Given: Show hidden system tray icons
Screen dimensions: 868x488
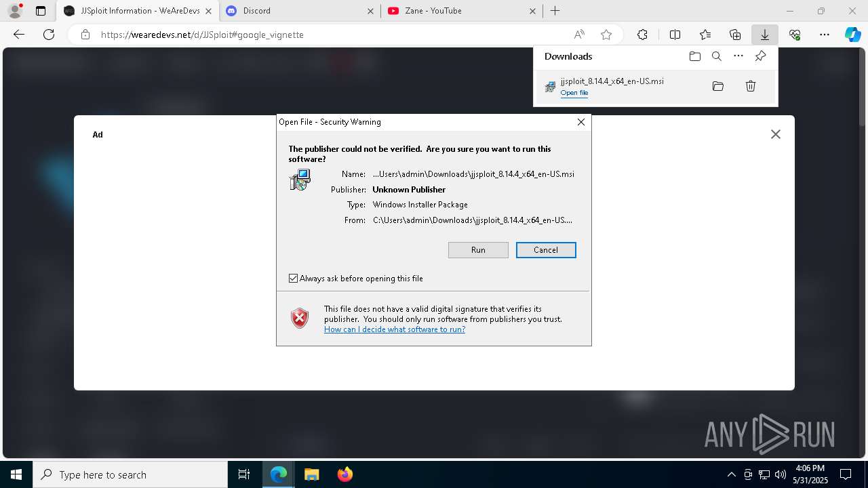Looking at the screenshot, I should click(731, 474).
